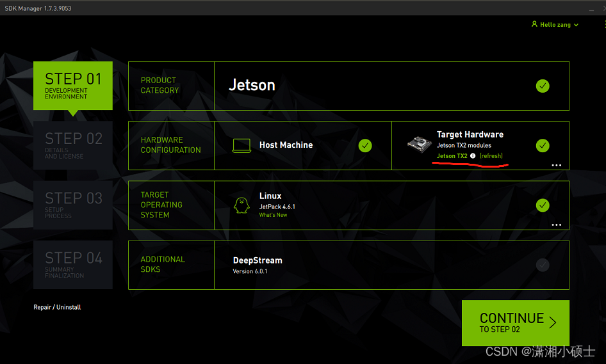Toggle the Linux JetPack checkmark
Viewport: 606px width, 364px height.
543,205
